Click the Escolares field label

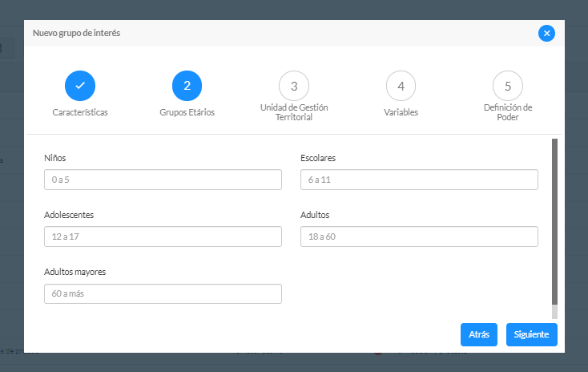point(318,158)
